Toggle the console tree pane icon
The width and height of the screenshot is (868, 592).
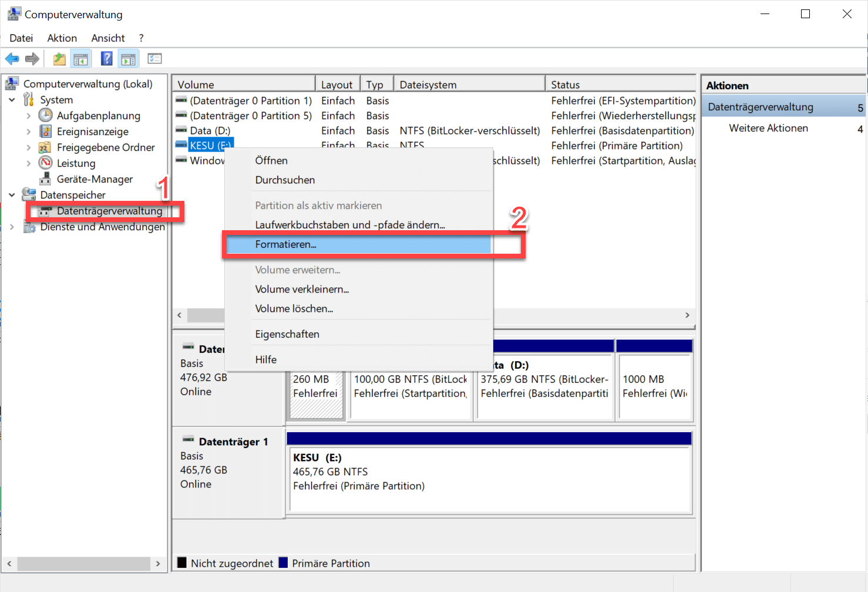pos(80,59)
